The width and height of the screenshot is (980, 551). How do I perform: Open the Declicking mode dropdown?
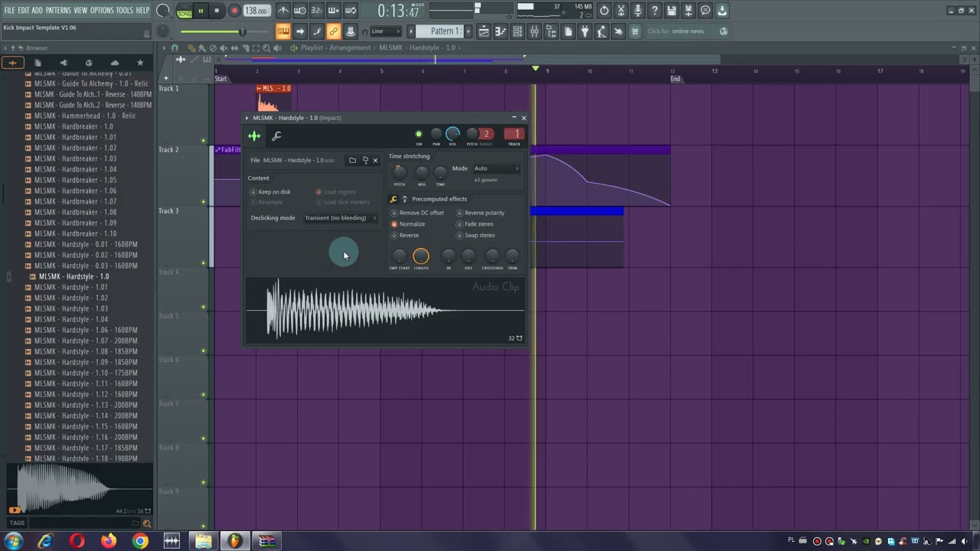click(x=340, y=218)
